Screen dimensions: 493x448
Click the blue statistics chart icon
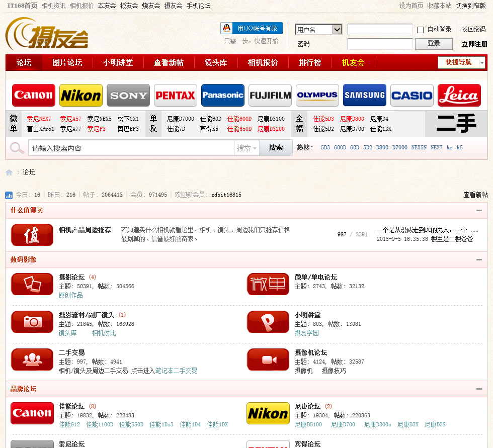point(9,195)
